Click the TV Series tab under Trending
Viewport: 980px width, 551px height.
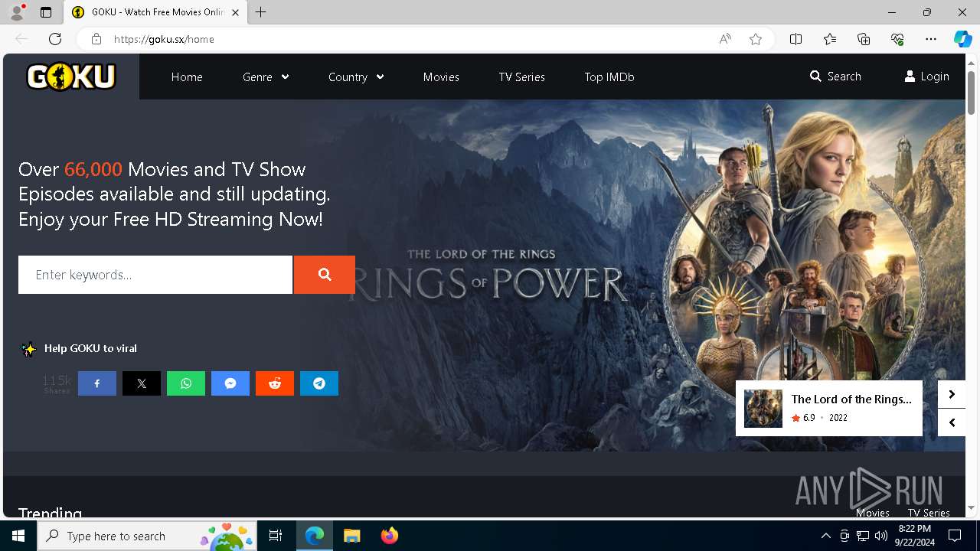(x=929, y=513)
